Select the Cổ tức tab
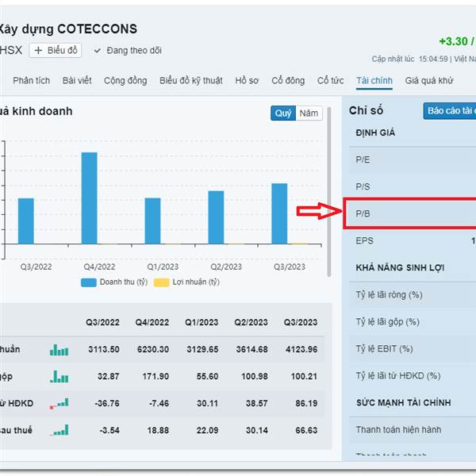The width and height of the screenshot is (476, 476). [x=330, y=80]
